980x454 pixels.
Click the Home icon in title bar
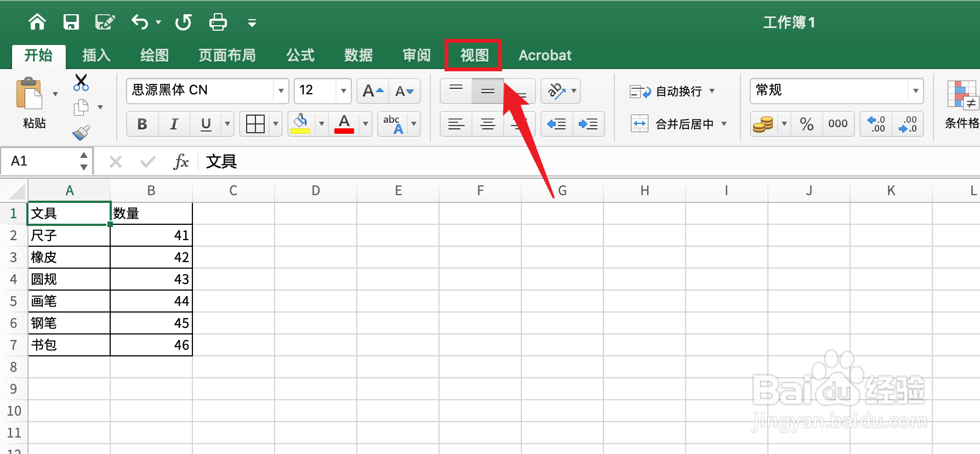(37, 22)
